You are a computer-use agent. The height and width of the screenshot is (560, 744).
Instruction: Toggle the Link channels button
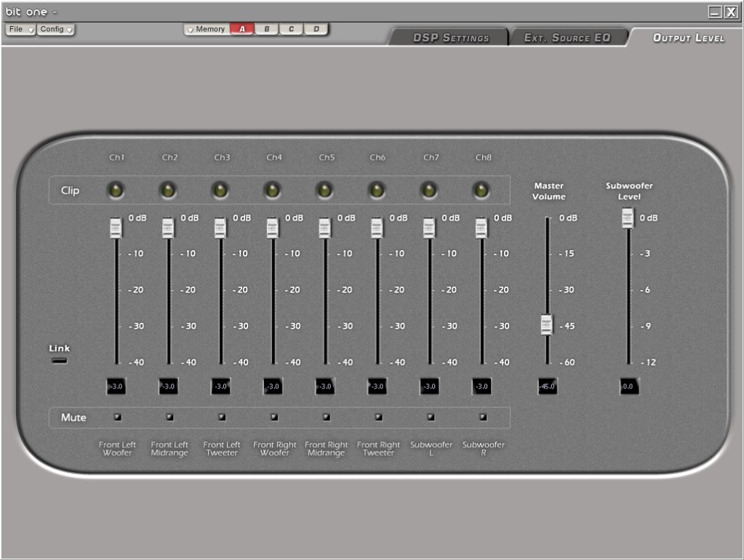click(60, 361)
